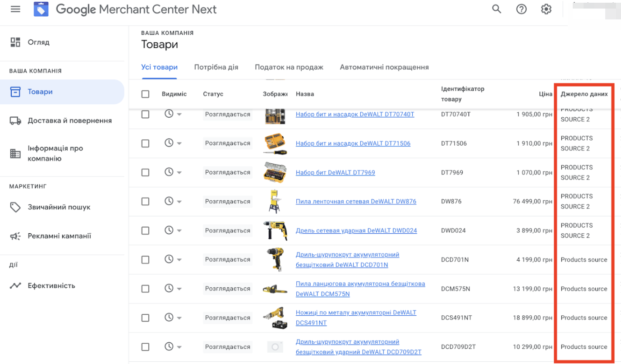
Task: Expand visibility dropdown for DT71506 row
Action: tap(179, 143)
